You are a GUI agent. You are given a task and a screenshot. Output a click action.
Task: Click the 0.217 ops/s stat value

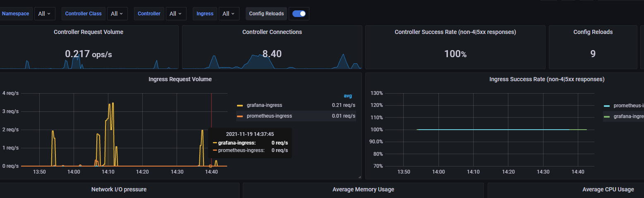point(89,54)
